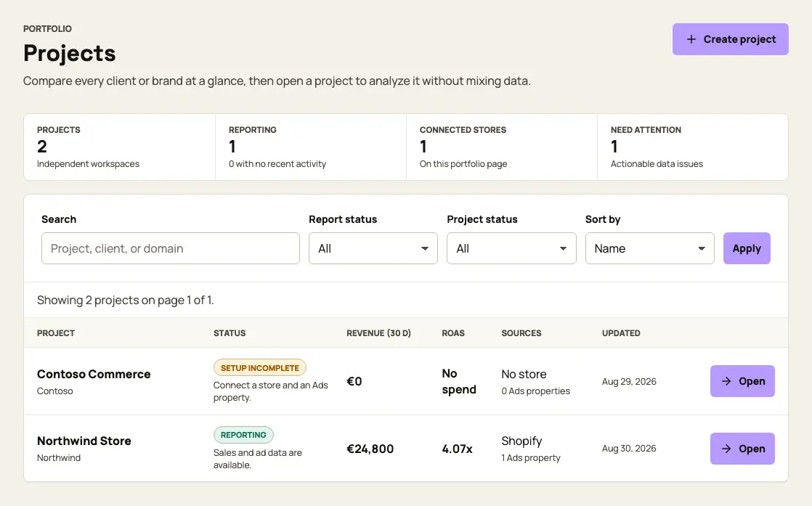Click the Create project button
Screen dimensions: 812x506
[730, 39]
